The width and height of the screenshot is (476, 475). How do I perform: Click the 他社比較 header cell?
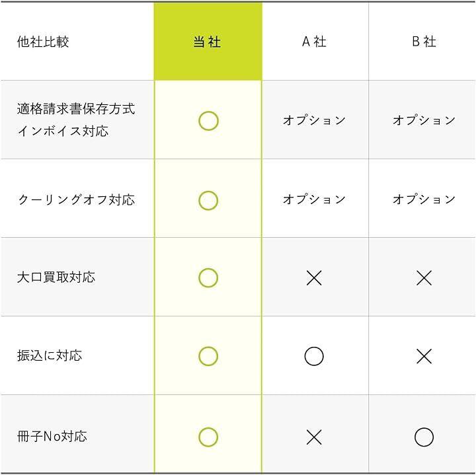[x=44, y=42]
